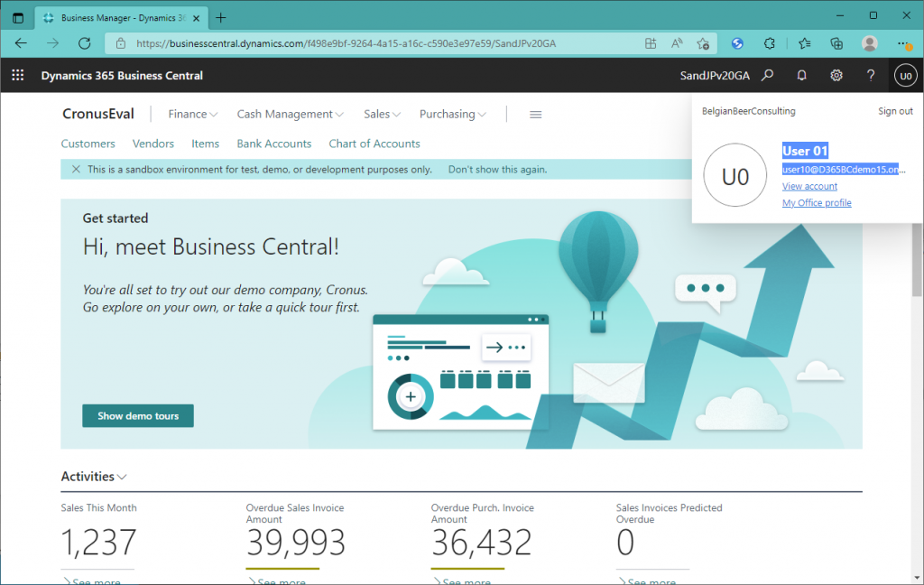The width and height of the screenshot is (924, 585).
Task: Open browser settings and more menu
Action: 903,43
